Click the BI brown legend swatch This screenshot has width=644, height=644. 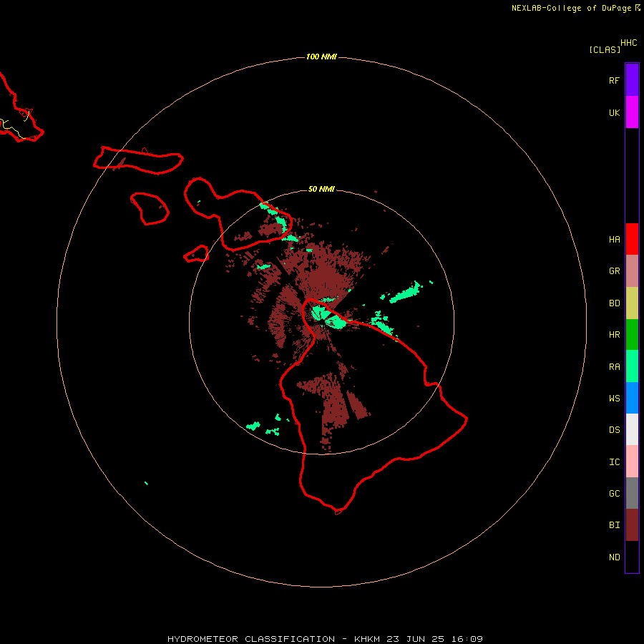point(632,525)
